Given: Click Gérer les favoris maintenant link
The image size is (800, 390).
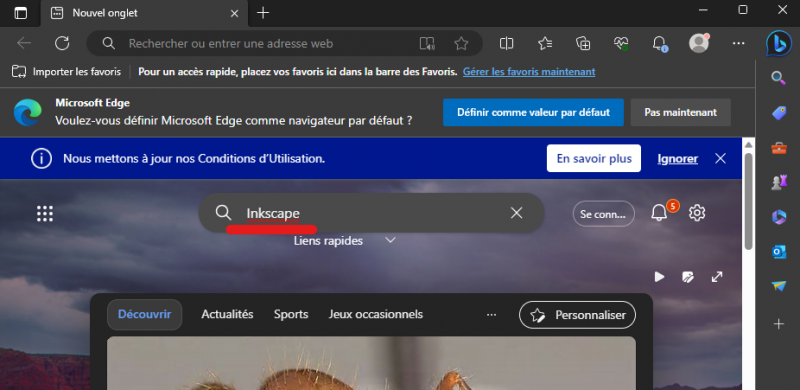Looking at the screenshot, I should pyautogui.click(x=529, y=71).
